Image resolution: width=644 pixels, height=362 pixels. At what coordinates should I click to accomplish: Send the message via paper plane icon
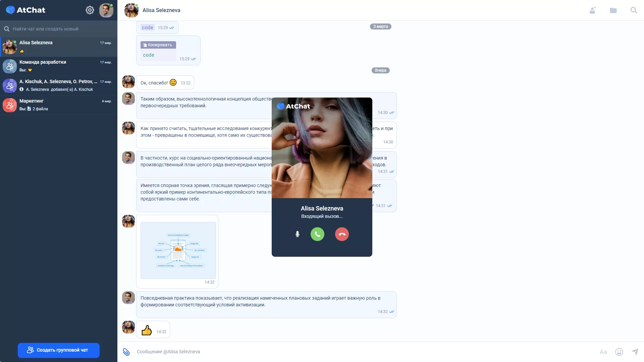pos(635,352)
